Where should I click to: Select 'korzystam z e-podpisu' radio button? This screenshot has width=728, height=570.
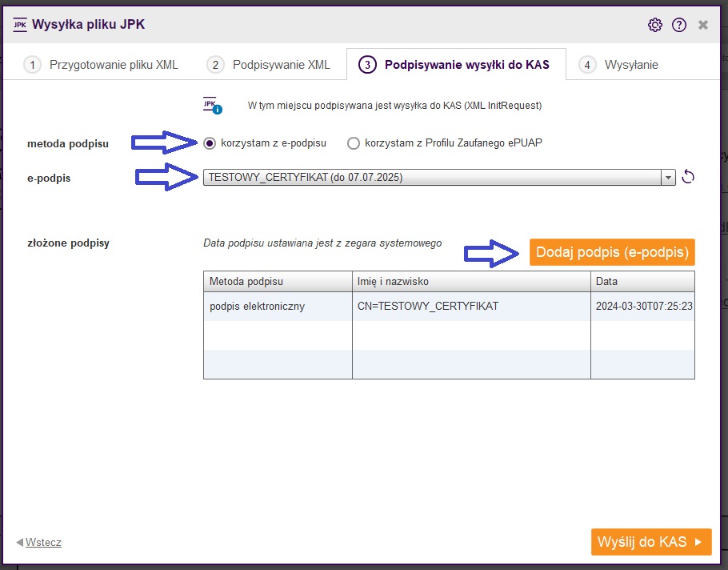click(x=210, y=143)
